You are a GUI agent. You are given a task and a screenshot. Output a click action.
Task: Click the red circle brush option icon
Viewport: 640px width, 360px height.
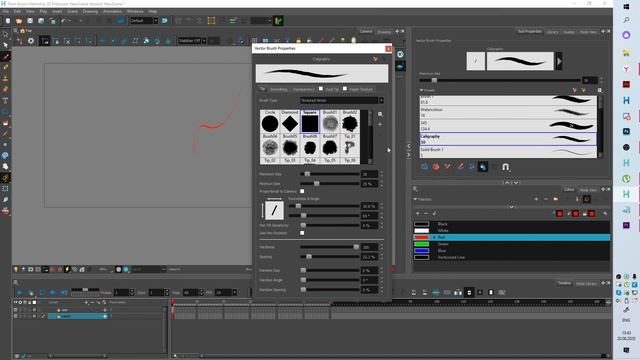436,167
